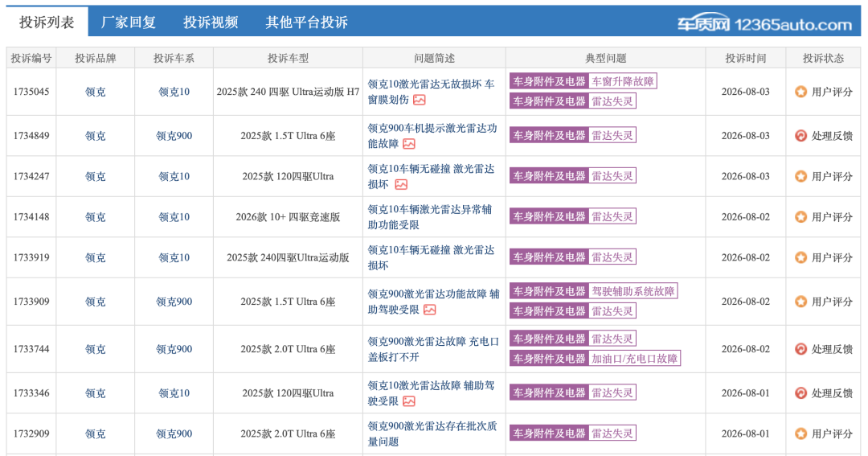Click image icon beside 能故障 in row 1734849
Screen dimensions: 868x456
(x=408, y=144)
